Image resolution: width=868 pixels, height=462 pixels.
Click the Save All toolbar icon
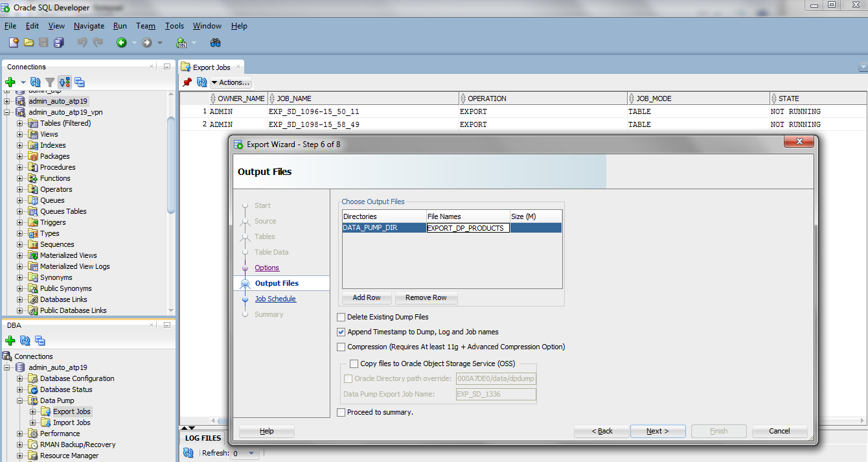[59, 43]
